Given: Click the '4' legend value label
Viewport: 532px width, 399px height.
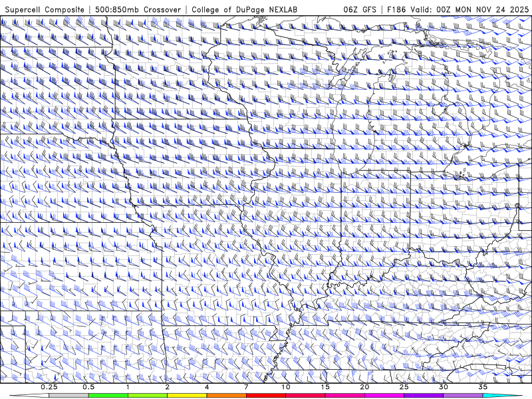Looking at the screenshot, I should point(207,387).
